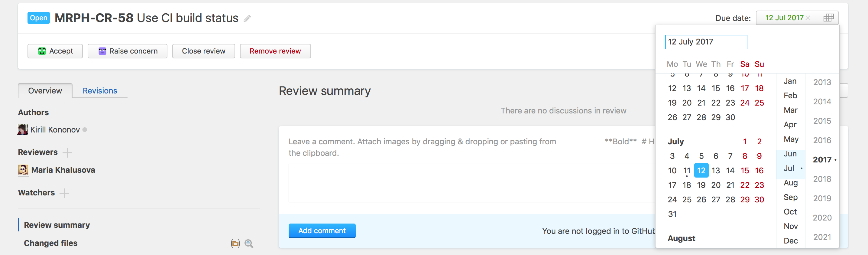Accept the review
Screen dimensions: 868x255
click(55, 51)
